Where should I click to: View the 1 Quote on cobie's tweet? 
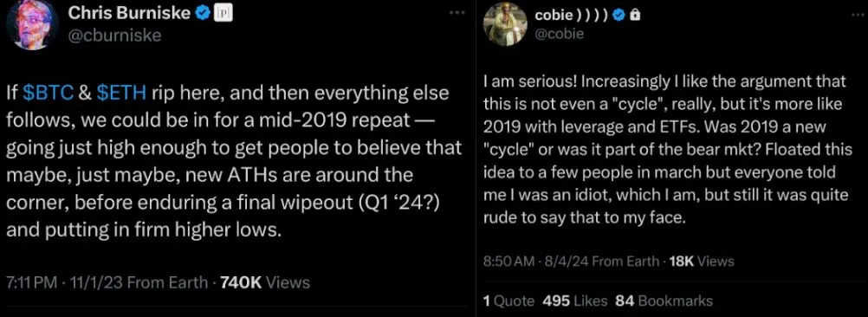(x=508, y=301)
